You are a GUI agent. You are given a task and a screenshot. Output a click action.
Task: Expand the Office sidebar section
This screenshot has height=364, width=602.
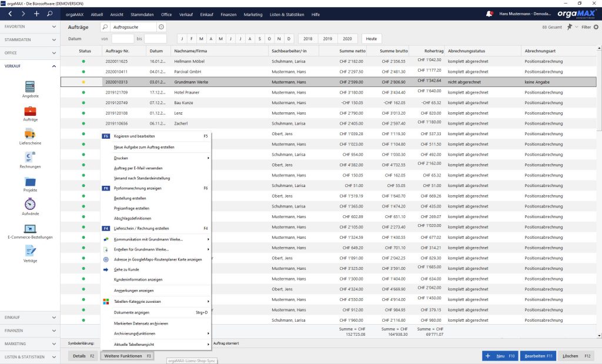pyautogui.click(x=30, y=52)
